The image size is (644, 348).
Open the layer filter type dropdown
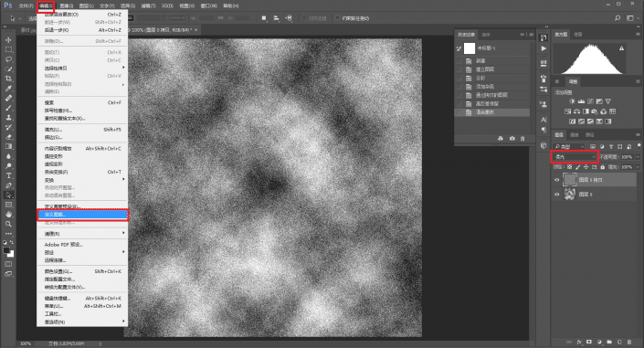pyautogui.click(x=568, y=146)
